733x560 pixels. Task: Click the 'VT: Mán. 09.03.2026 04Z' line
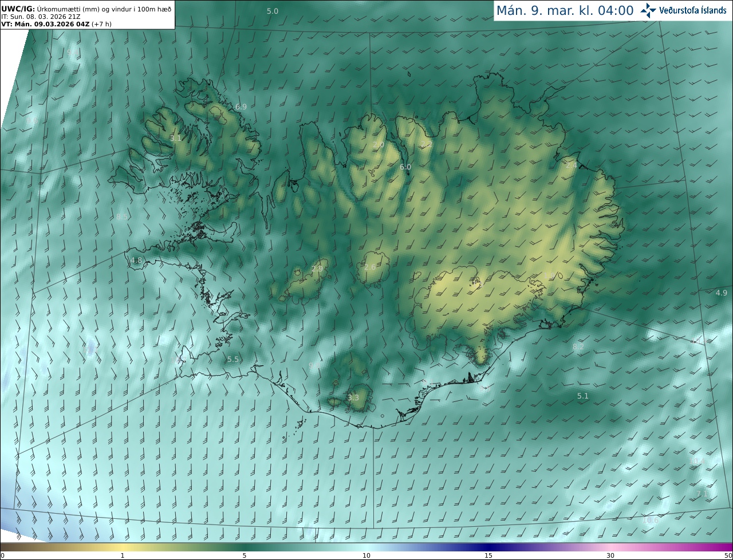[x=56, y=24]
